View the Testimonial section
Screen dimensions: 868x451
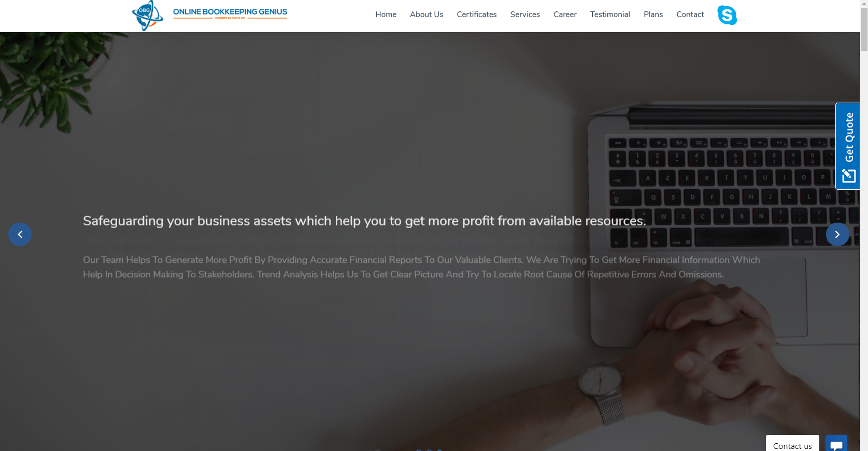610,15
